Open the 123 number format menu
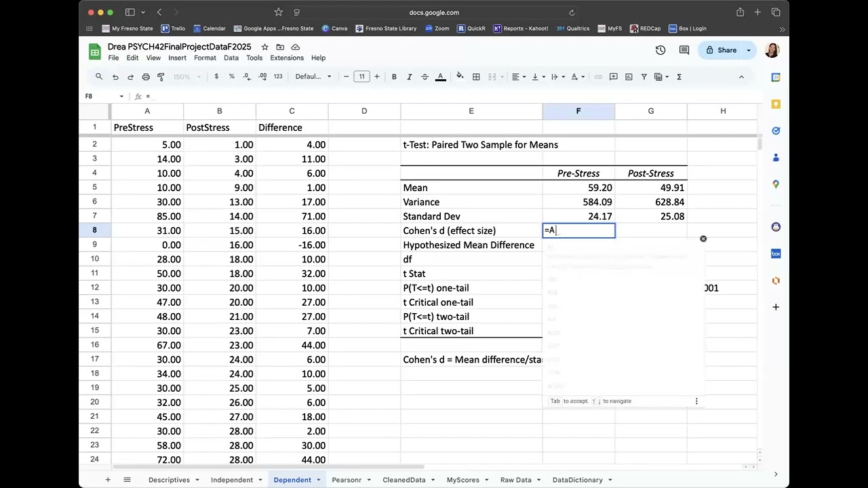 (278, 77)
